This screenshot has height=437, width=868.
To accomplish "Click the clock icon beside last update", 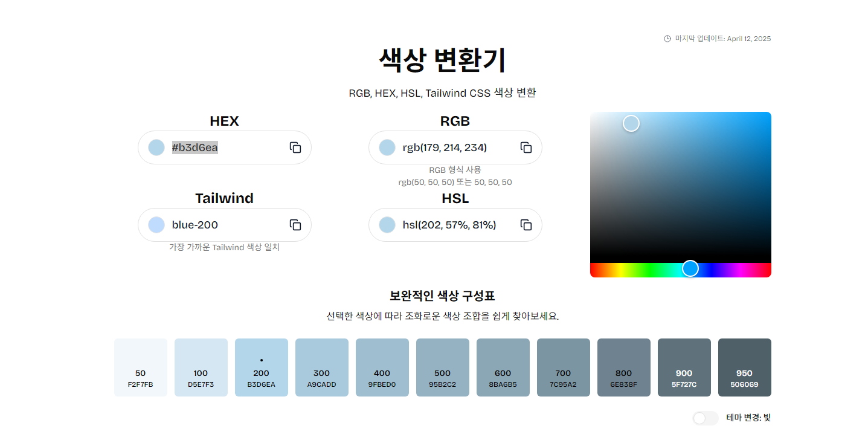I will tap(667, 39).
